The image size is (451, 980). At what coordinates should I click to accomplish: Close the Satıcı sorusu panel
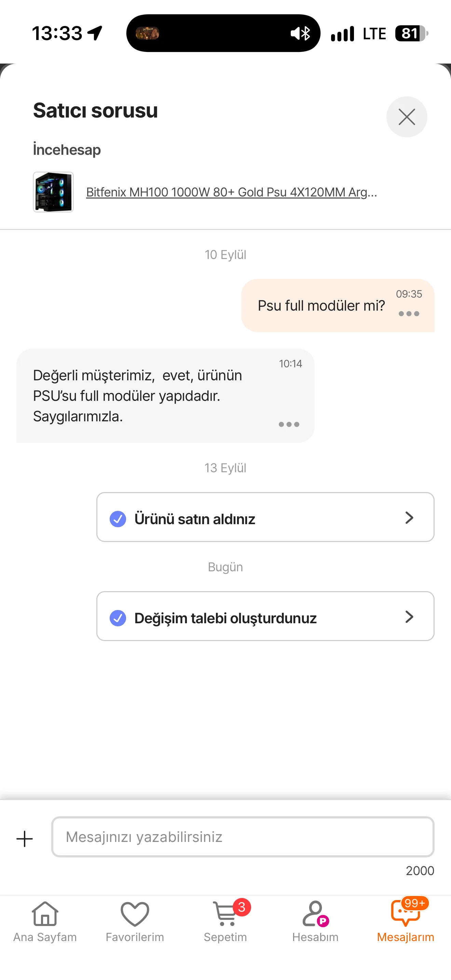407,117
